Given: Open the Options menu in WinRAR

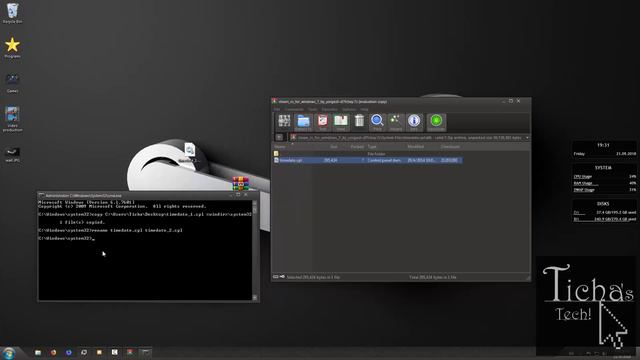Looking at the screenshot, I should 349,109.
